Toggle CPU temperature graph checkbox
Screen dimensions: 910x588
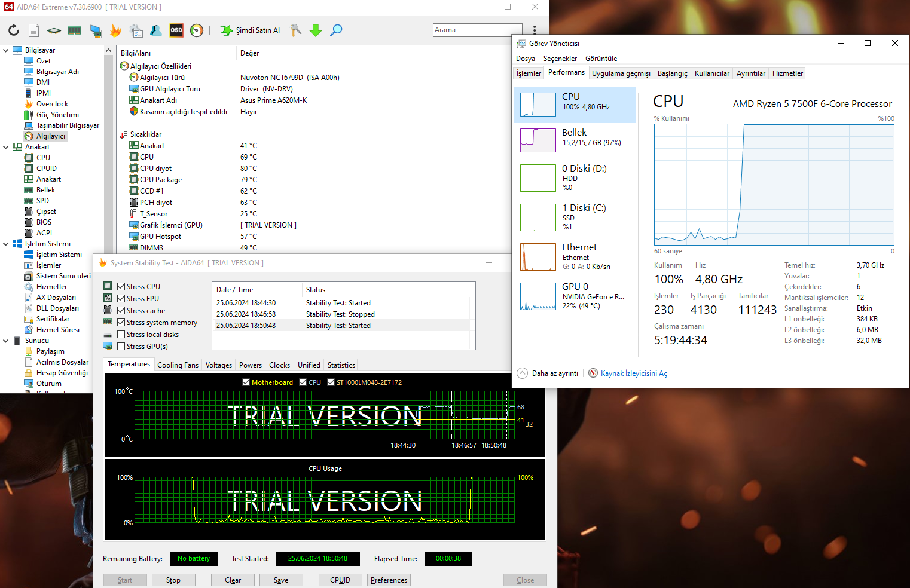[x=303, y=382]
